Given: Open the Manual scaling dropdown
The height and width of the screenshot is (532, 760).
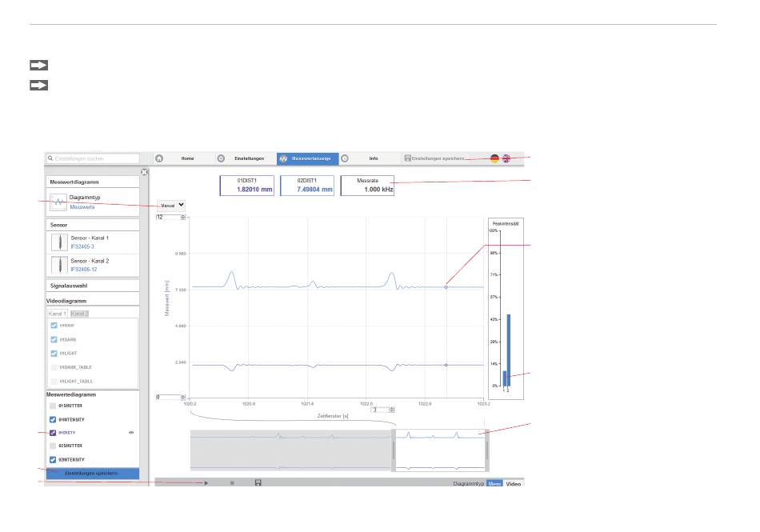Looking at the screenshot, I should click(x=171, y=206).
